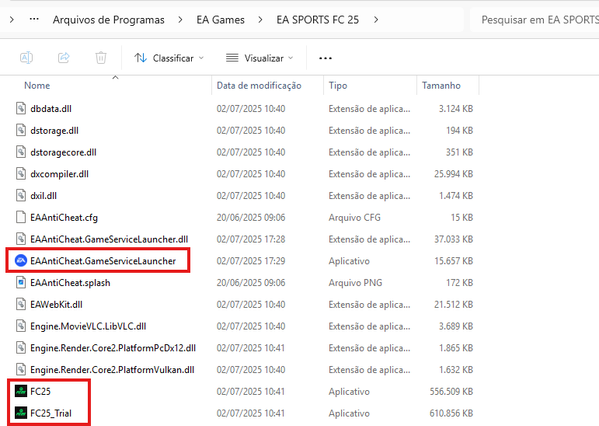Click the Engine.MovieVLC.LibVLC.dll file name

tap(88, 326)
